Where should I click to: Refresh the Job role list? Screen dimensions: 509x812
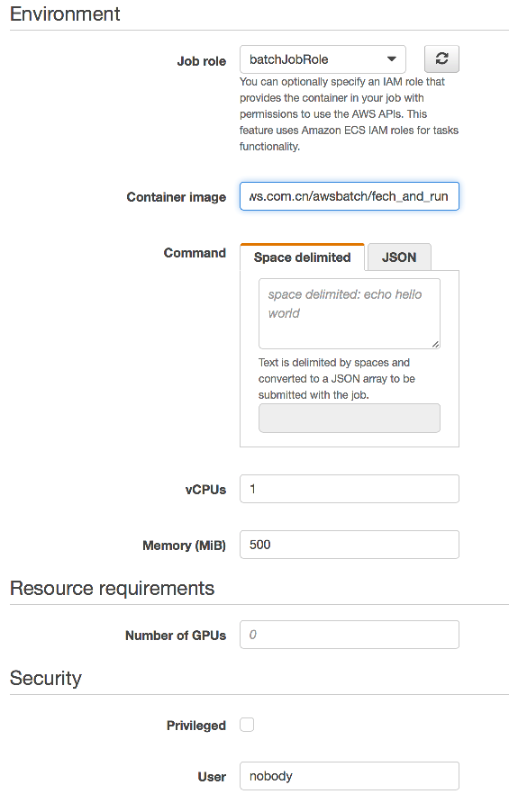click(x=441, y=59)
